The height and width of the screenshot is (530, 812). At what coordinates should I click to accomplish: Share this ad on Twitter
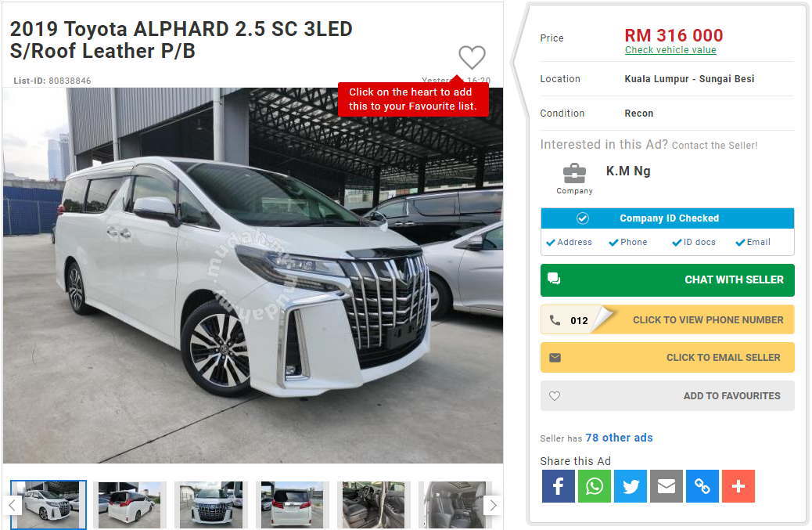tap(631, 486)
